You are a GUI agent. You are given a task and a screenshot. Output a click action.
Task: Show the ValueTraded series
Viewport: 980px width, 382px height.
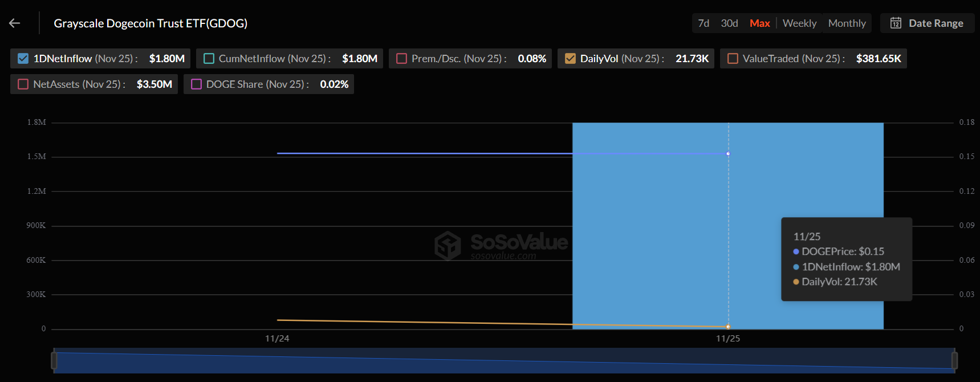[x=733, y=59]
